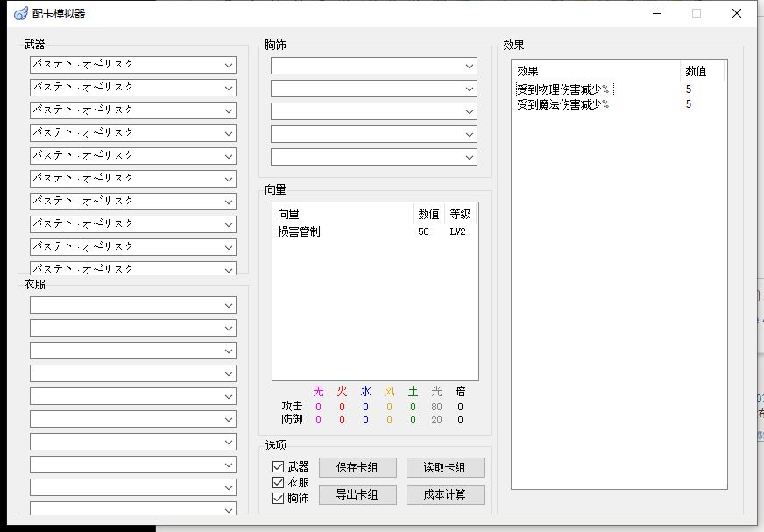Select the 受到物理伤害减少% effect row
The image size is (764, 532).
click(563, 89)
